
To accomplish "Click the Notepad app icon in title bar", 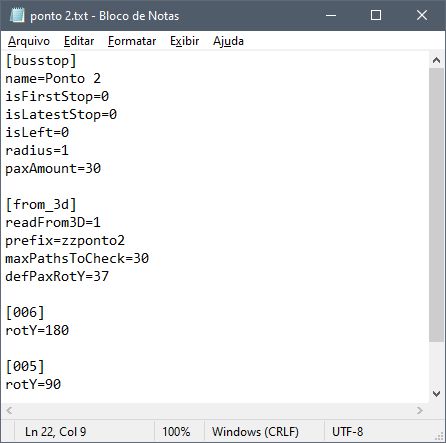I will pyautogui.click(x=17, y=15).
